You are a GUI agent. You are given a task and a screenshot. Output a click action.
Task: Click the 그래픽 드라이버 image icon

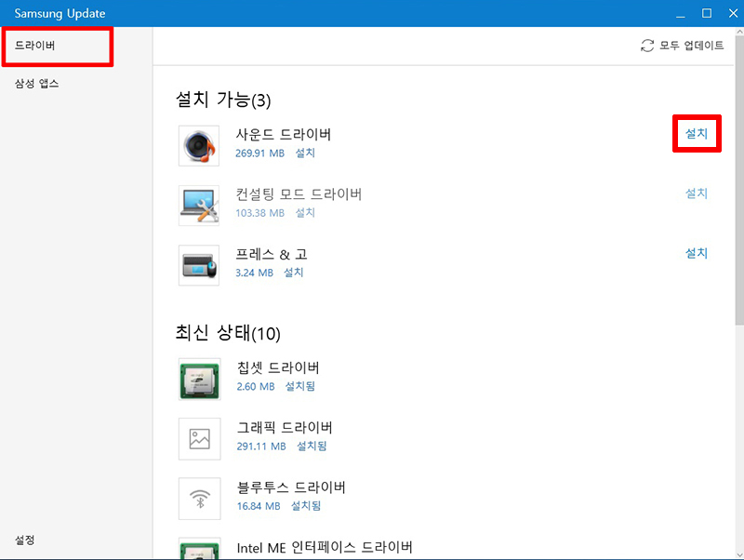tap(200, 439)
